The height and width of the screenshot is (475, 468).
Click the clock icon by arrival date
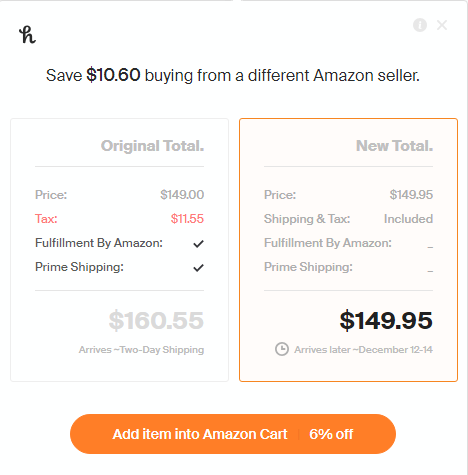point(282,349)
